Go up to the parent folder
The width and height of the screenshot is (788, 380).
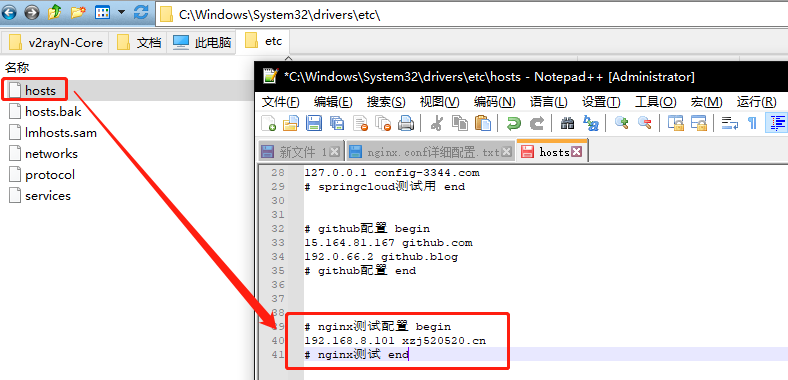pyautogui.click(x=55, y=12)
